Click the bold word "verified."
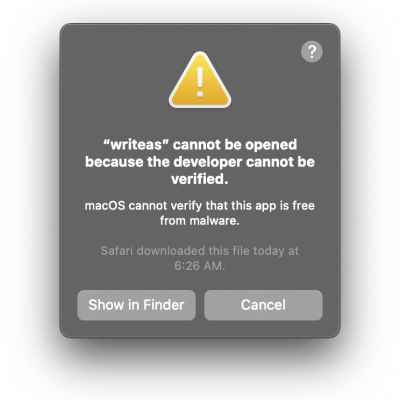Viewport: 400px width, 400px height. [x=200, y=179]
